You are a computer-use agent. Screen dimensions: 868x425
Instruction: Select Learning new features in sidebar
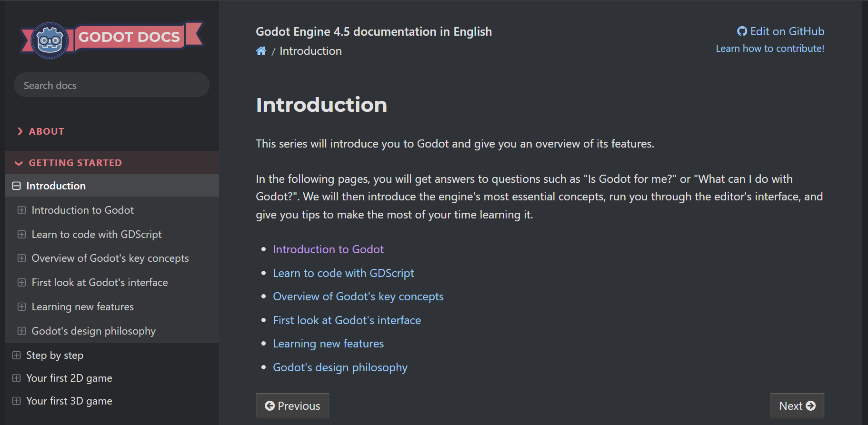82,307
